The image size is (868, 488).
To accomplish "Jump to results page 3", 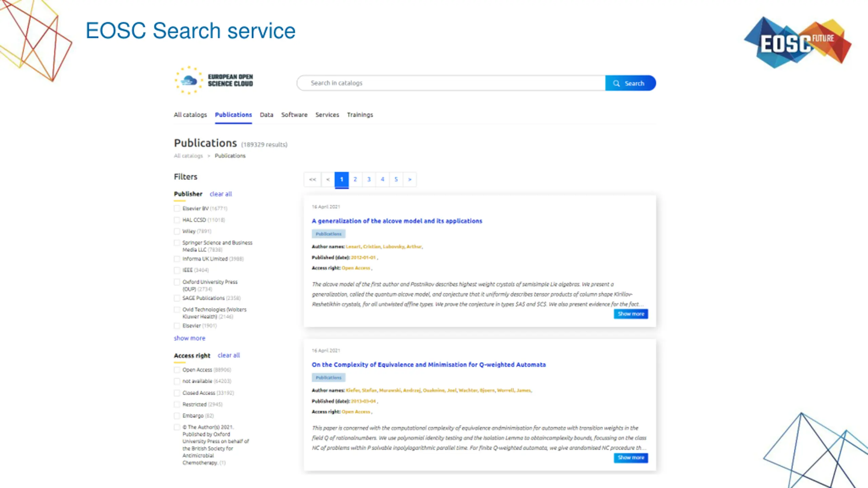I will point(369,180).
